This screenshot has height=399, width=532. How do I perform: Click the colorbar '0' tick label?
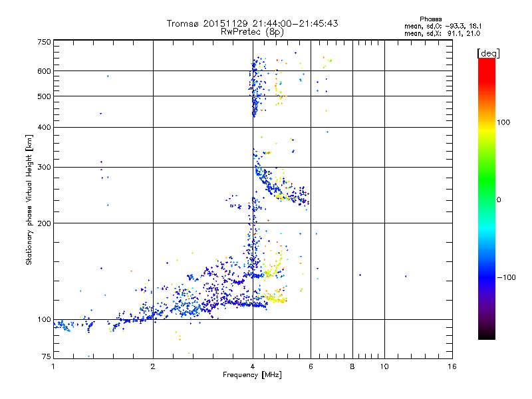499,199
